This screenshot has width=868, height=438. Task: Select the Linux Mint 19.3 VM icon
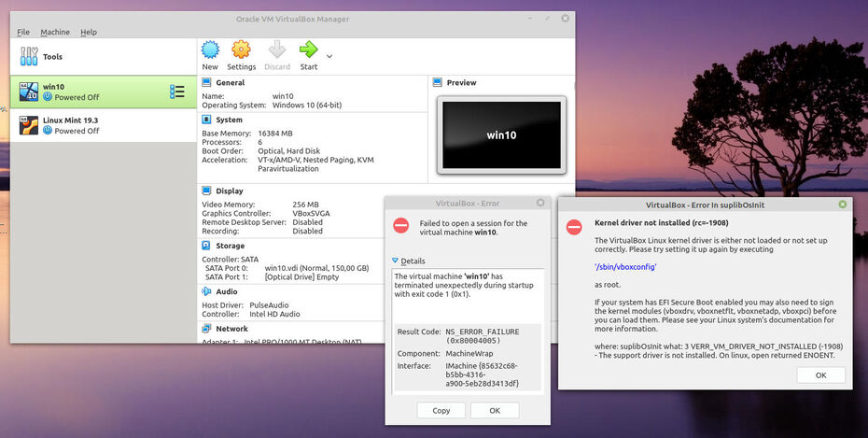(x=29, y=125)
